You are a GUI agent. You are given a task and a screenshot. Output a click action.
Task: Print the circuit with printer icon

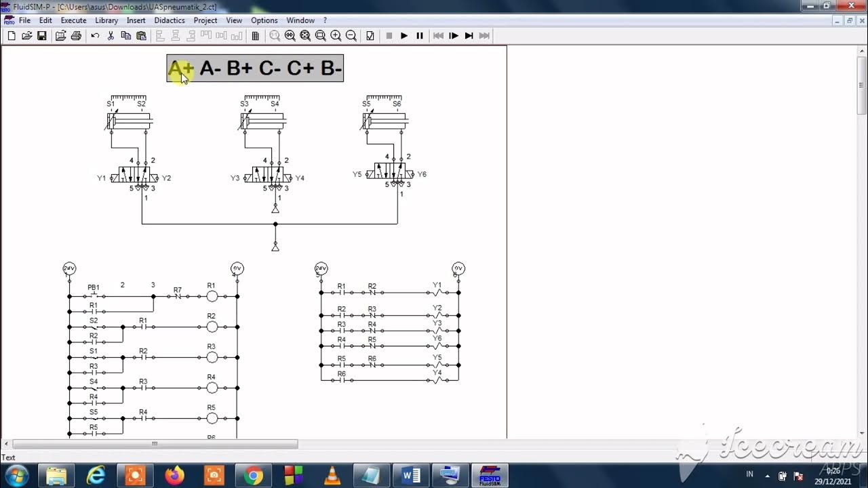76,36
